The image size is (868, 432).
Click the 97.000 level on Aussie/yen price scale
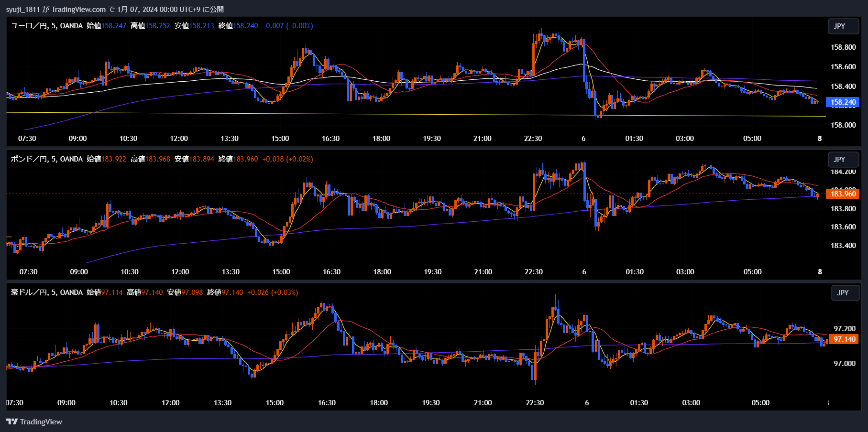(x=845, y=364)
